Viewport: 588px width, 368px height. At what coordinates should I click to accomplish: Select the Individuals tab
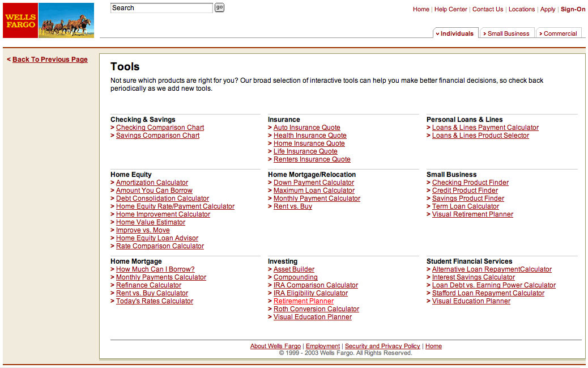455,33
